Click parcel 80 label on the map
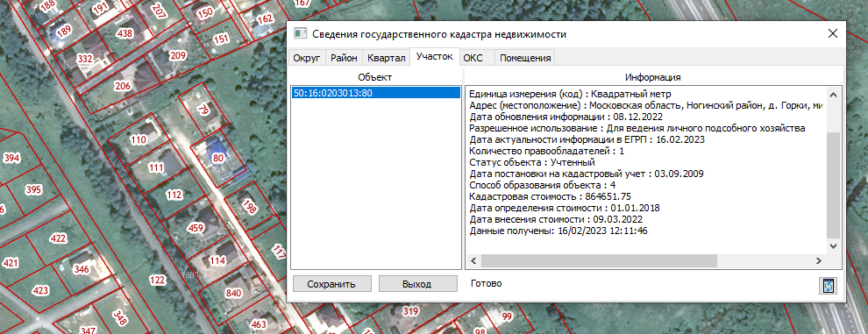The image size is (868, 334). pyautogui.click(x=218, y=158)
